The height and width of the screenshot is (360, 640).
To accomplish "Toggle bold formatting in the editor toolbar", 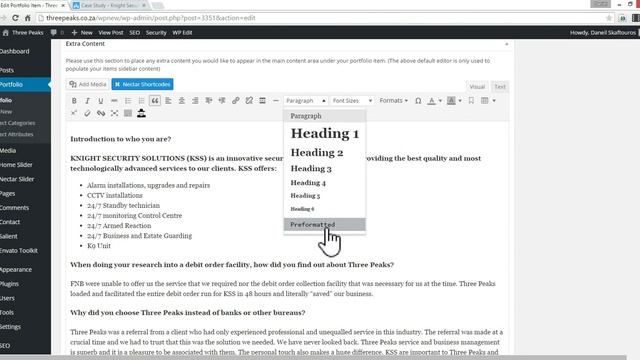I will 74,101.
